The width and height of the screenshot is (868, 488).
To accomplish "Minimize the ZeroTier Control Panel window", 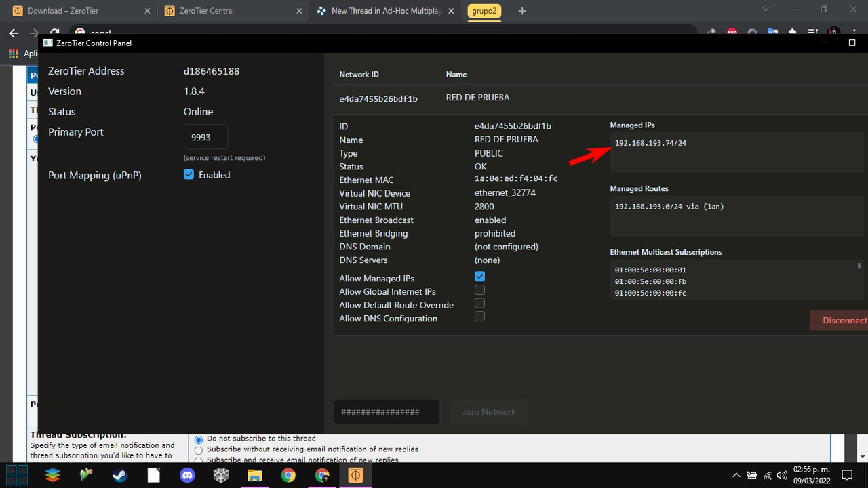I will tap(824, 43).
